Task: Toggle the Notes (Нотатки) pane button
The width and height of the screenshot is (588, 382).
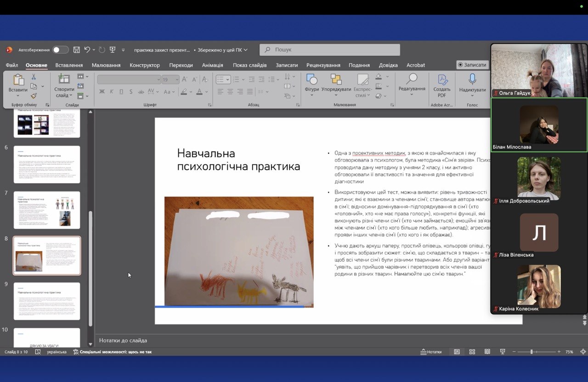Action: [x=431, y=352]
